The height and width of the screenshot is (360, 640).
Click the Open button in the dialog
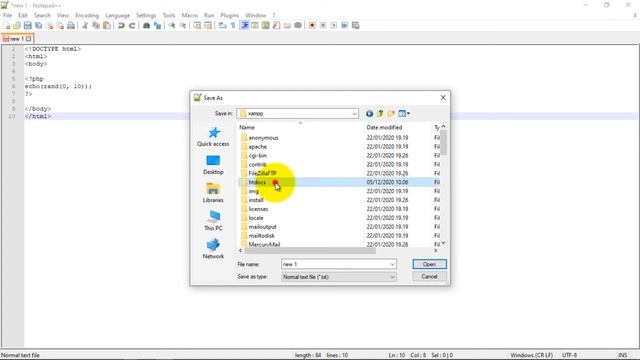429,264
